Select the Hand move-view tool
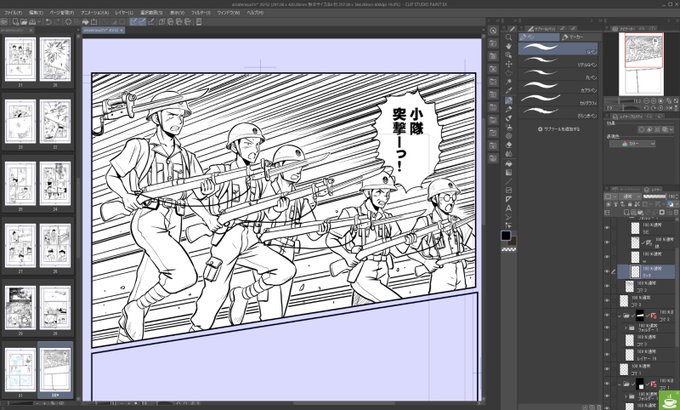680x410 pixels. (508, 46)
